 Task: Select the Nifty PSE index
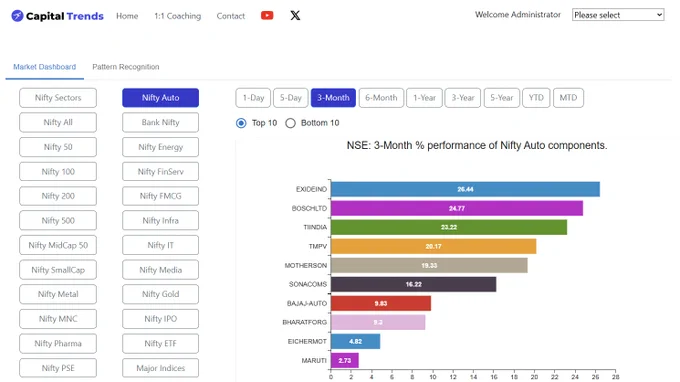pos(58,368)
